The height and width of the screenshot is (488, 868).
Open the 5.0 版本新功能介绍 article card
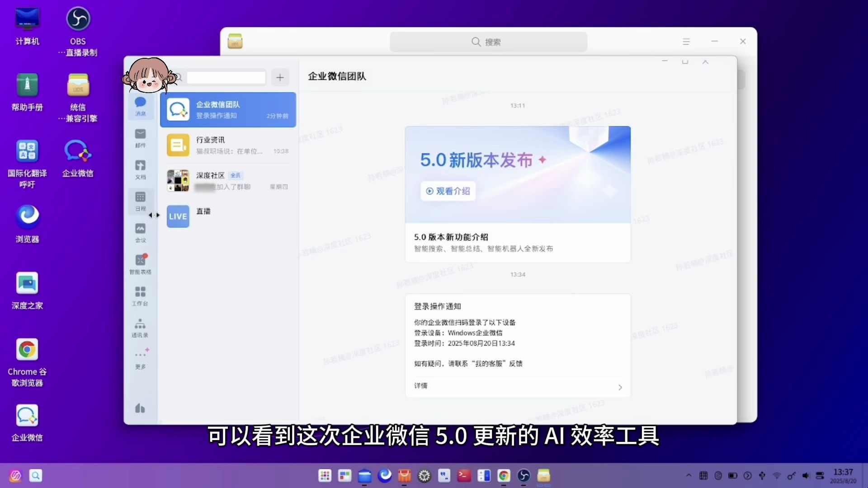(518, 242)
